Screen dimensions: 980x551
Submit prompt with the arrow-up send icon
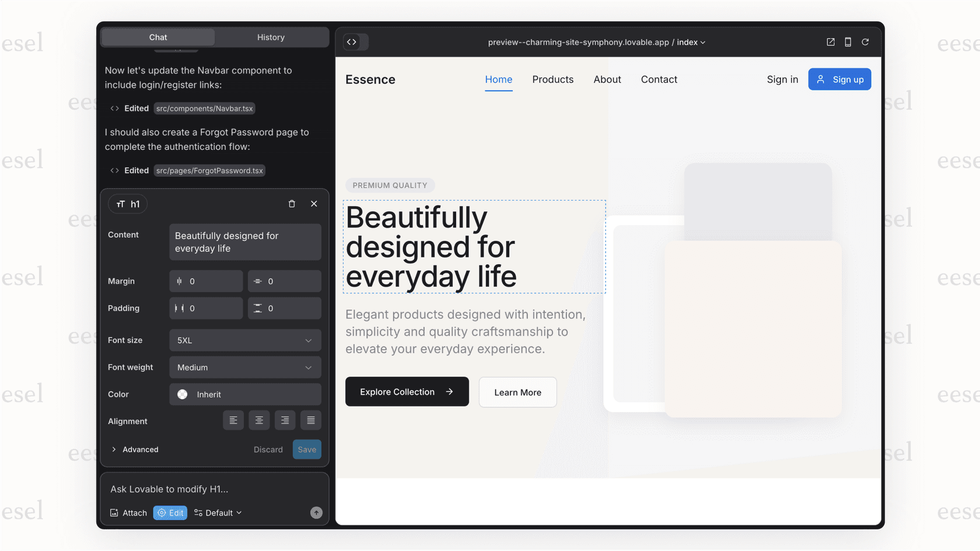point(316,513)
